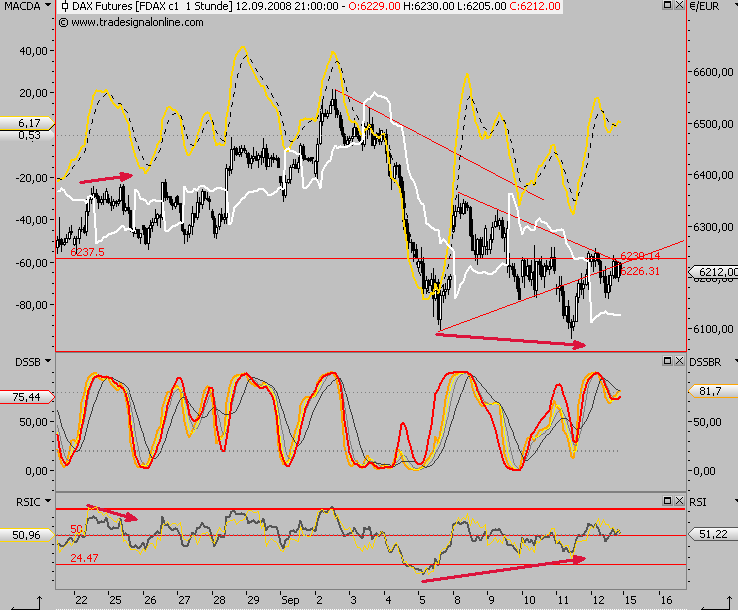Screen dimensions: 738x610
Task: Click the -20,00 MACD axis label
Action: click(32, 178)
